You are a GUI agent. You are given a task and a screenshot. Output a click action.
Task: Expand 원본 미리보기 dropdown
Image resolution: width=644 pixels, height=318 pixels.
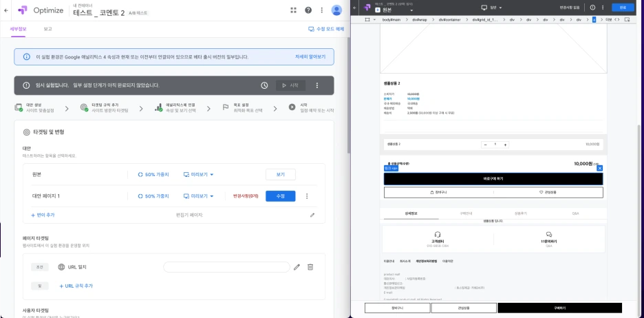pos(199,175)
